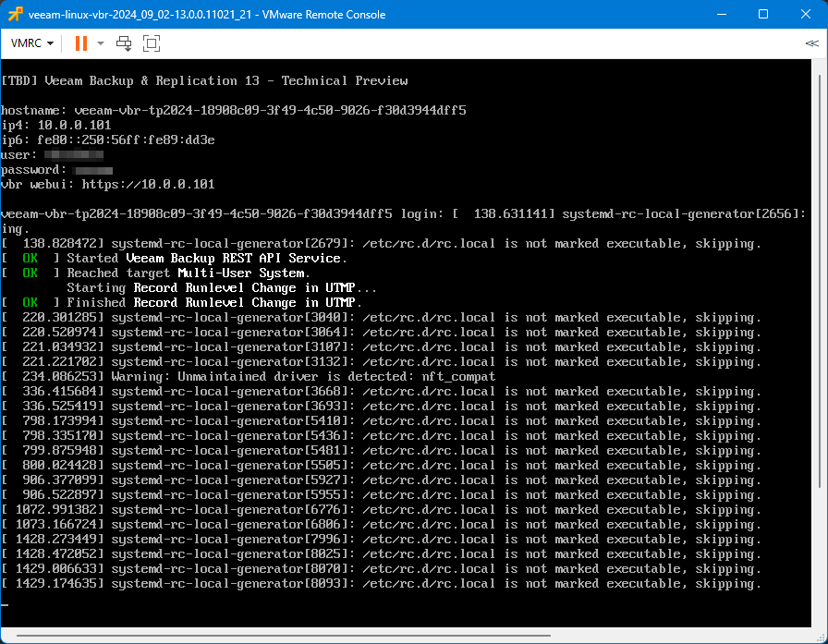Click the Veeam Backup & Replication 13 heading

point(205,80)
